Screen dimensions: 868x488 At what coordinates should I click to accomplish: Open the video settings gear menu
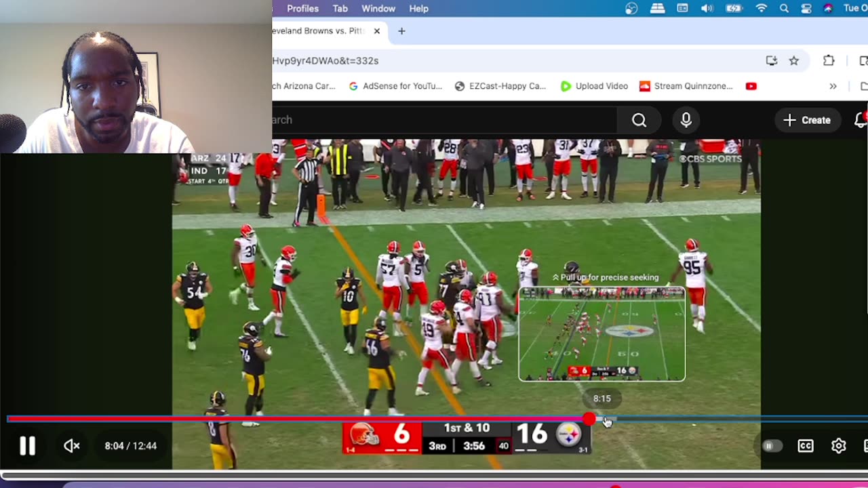pyautogui.click(x=839, y=446)
